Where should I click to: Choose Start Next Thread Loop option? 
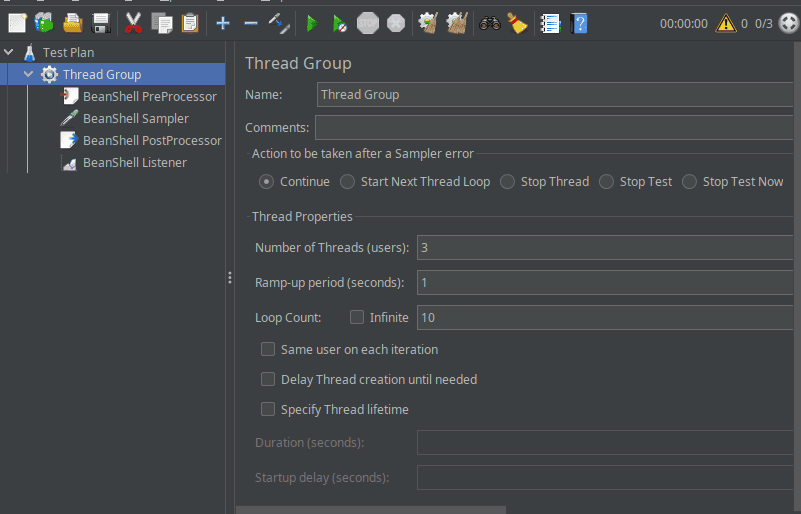(x=347, y=181)
